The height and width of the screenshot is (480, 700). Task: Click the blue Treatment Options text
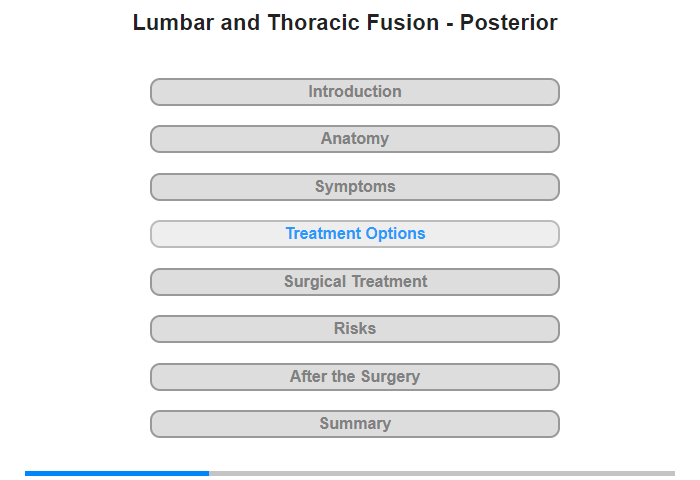(x=355, y=234)
